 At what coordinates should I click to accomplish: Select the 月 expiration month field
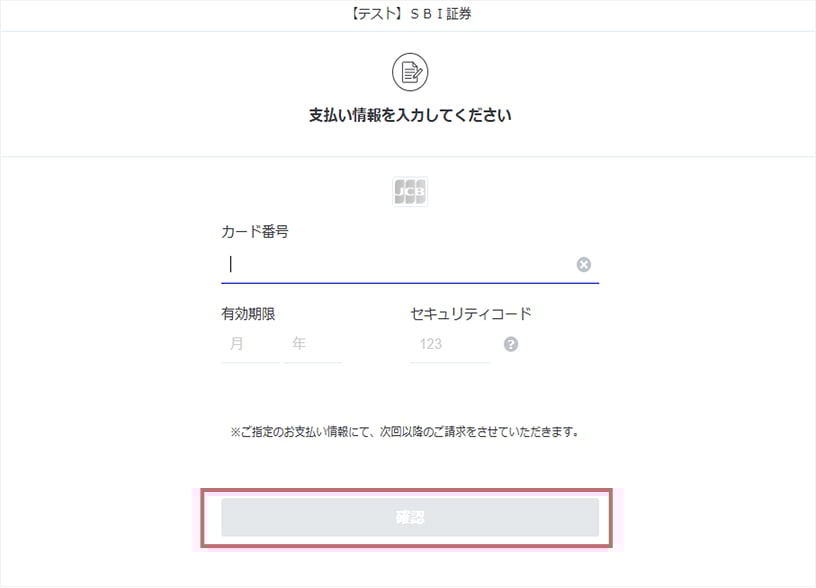tap(248, 344)
